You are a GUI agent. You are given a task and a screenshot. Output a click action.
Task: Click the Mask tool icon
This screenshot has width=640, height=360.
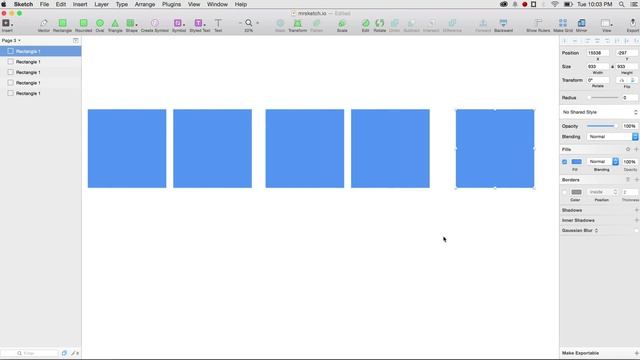click(280, 25)
